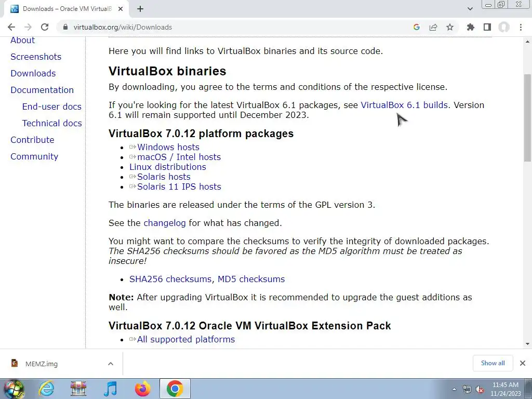532x399 pixels.
Task: Open a new browser tab
Action: point(140,9)
